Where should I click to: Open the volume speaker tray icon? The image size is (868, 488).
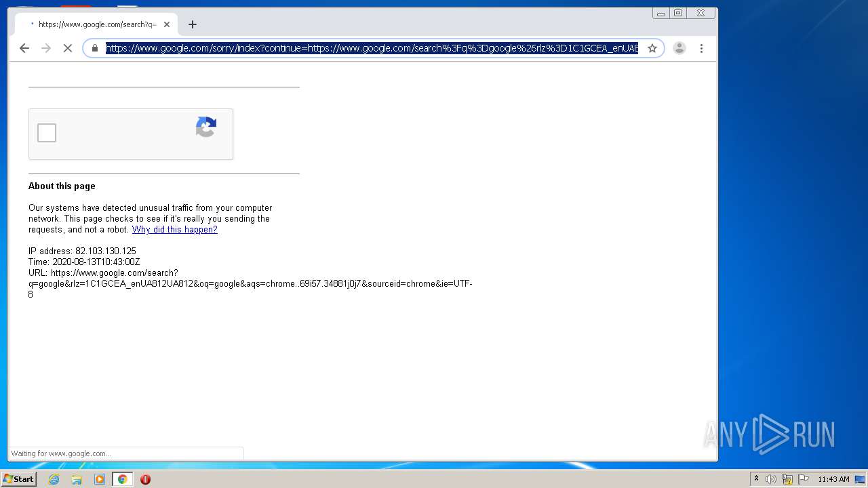click(770, 479)
